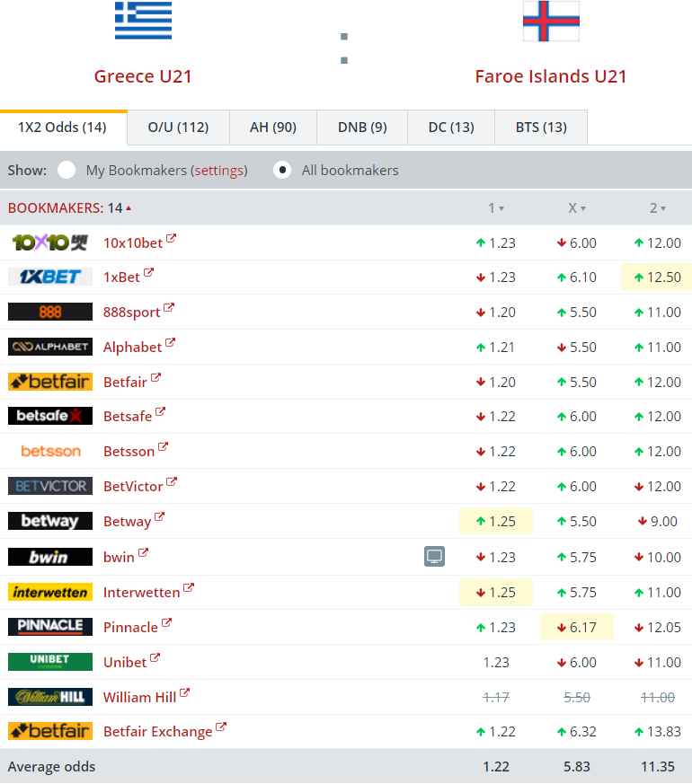
Task: Click Betfair Exchange away odds 13.83
Action: click(658, 732)
